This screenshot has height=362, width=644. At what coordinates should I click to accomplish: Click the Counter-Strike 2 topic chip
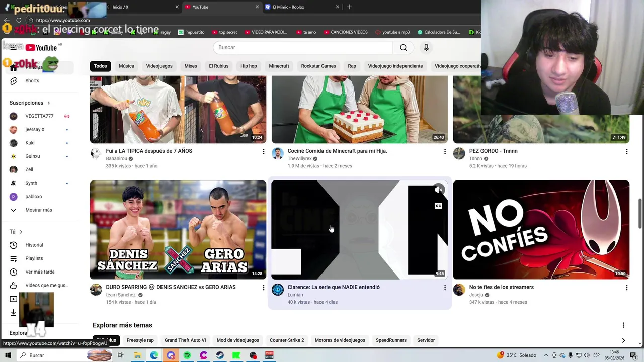point(287,340)
